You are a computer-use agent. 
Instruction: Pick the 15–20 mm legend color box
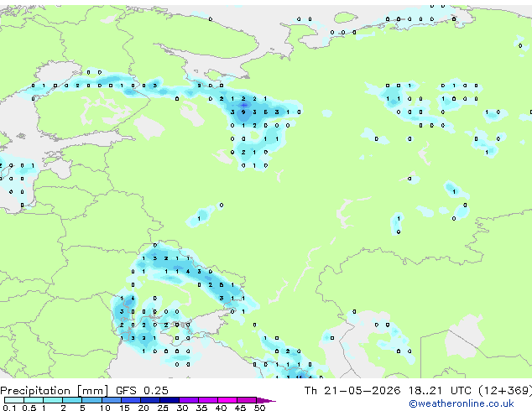130,400
